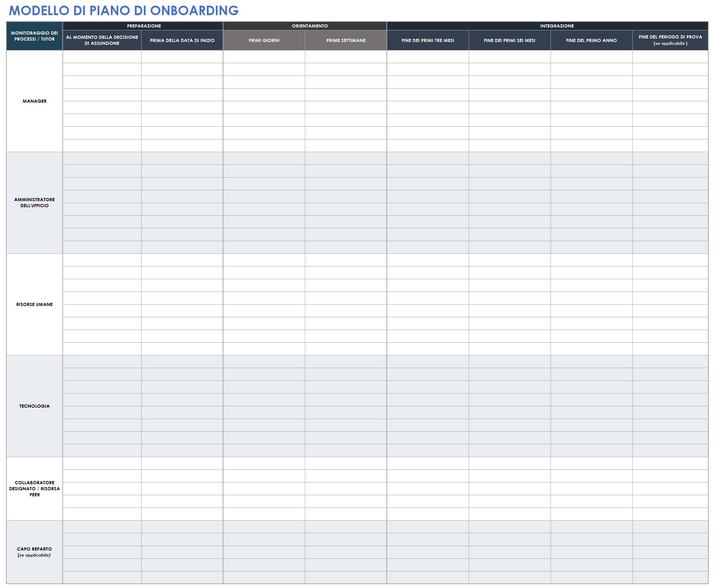The height and width of the screenshot is (588, 715).
Task: Select 'COLLABORATORE DESIGNATO / RISORSA PEER' row label
Action: pos(35,488)
